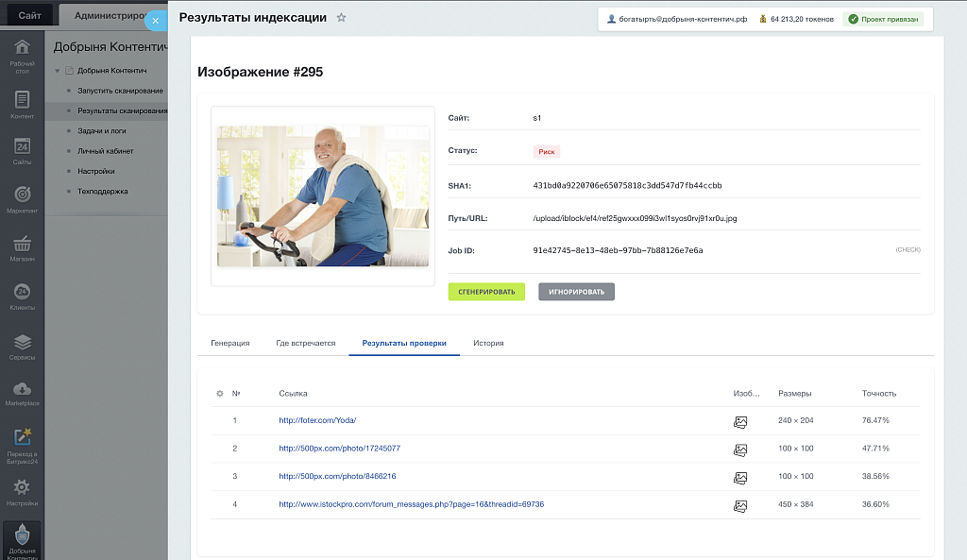Viewport: 967px width, 560px height.
Task: Click image preview icon for foter.com row
Action: click(740, 421)
